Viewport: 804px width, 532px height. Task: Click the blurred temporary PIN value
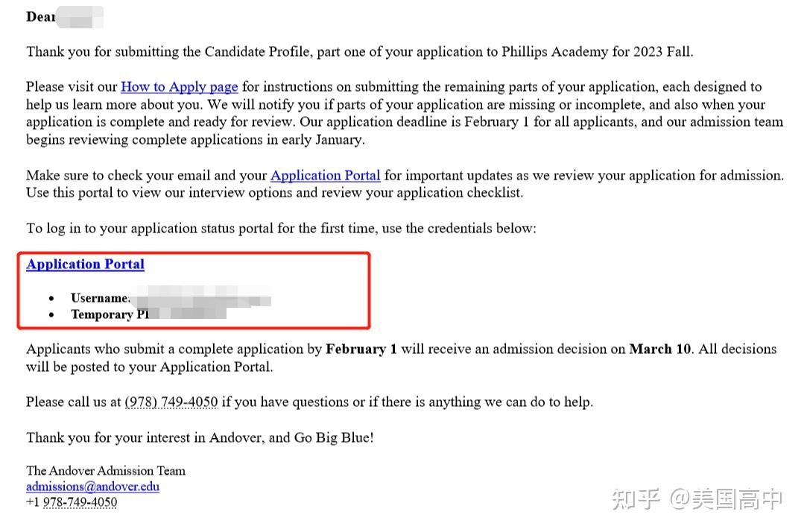pyautogui.click(x=189, y=312)
